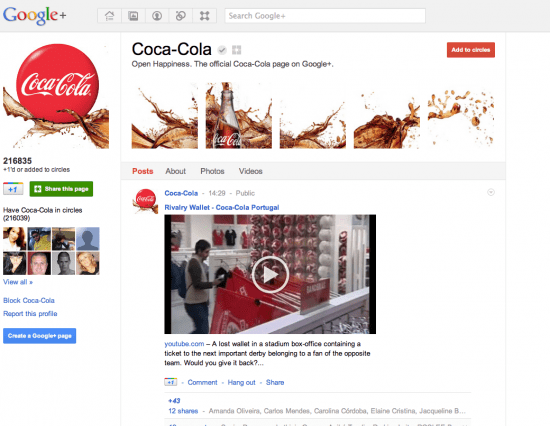
Task: Click the red Add to circles button
Action: click(471, 50)
